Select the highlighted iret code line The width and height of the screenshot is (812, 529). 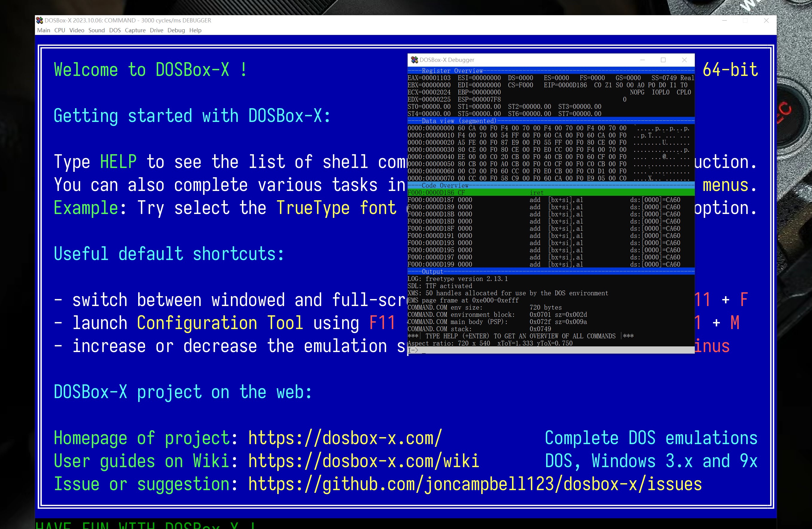[x=551, y=192]
